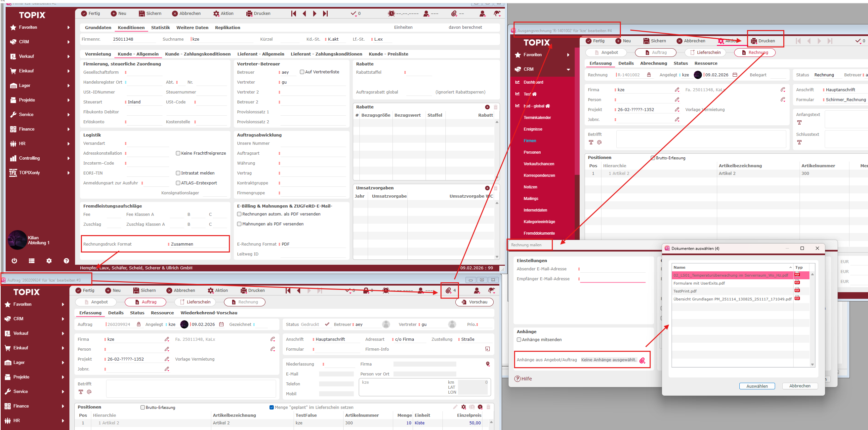Go to next record in the Firma window
This screenshot has height=430, width=868.
pyautogui.click(x=315, y=14)
